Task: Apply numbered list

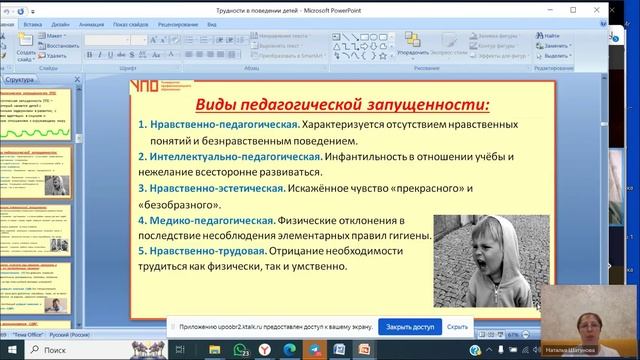Action: point(204,40)
